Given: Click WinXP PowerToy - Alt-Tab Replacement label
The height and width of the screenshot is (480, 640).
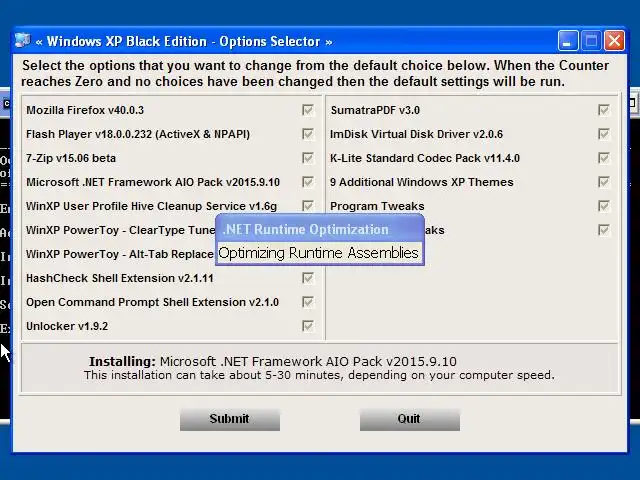Looking at the screenshot, I should point(120,254).
